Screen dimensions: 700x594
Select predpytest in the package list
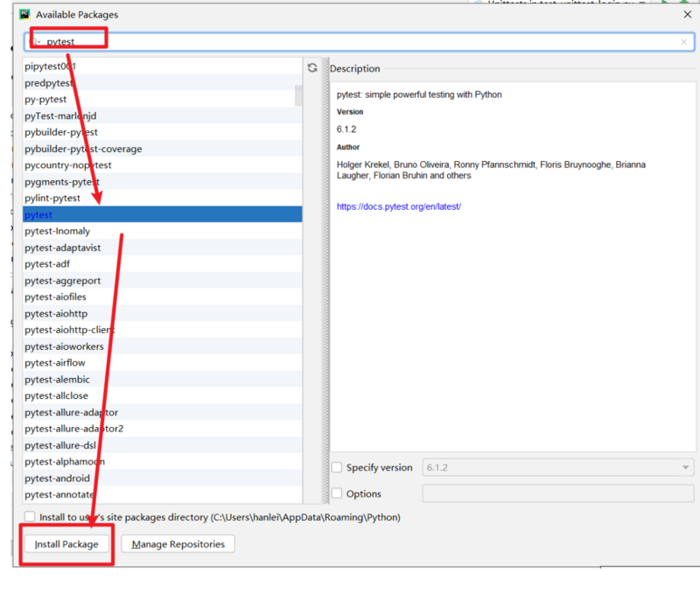[163, 82]
